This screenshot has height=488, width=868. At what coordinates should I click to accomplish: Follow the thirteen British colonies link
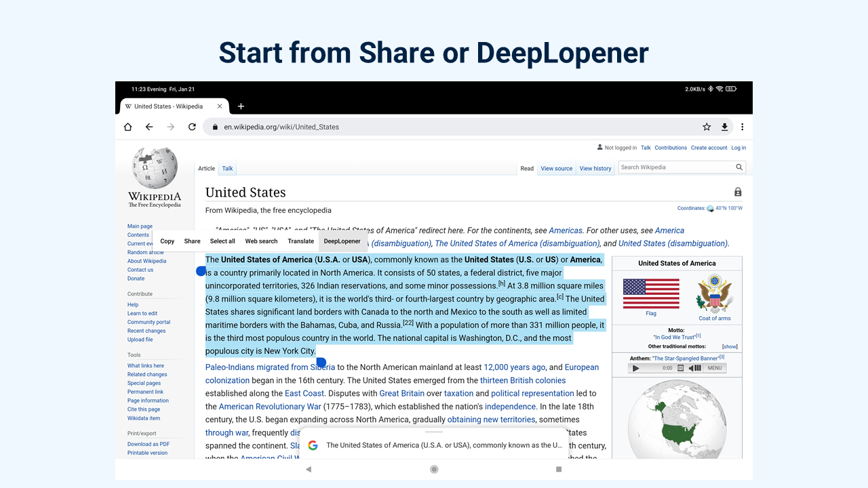click(x=523, y=380)
